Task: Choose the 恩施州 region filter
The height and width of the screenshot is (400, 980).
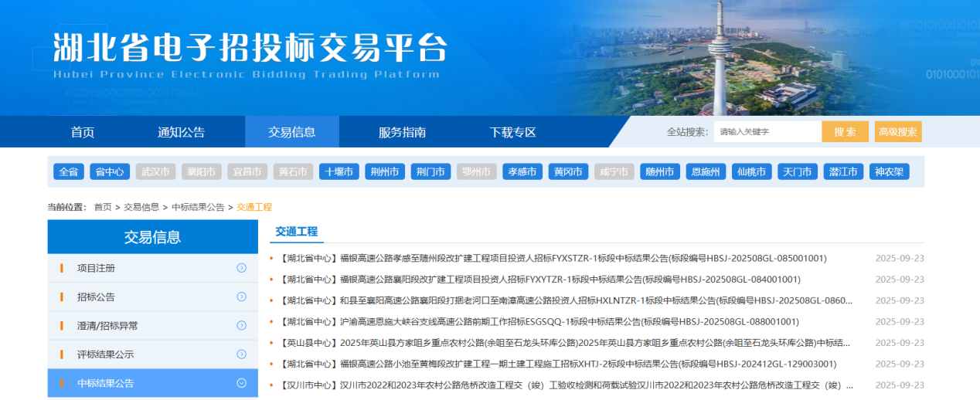Action: pyautogui.click(x=705, y=171)
